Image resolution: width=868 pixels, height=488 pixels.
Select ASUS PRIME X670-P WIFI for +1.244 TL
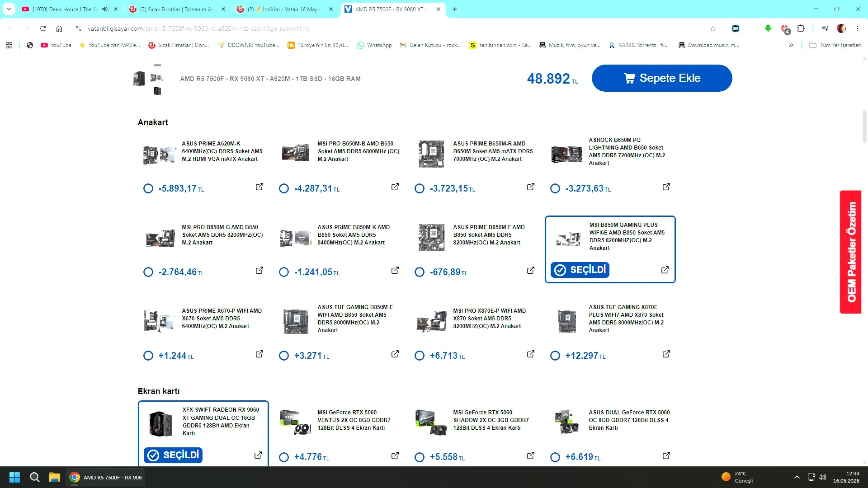point(148,356)
